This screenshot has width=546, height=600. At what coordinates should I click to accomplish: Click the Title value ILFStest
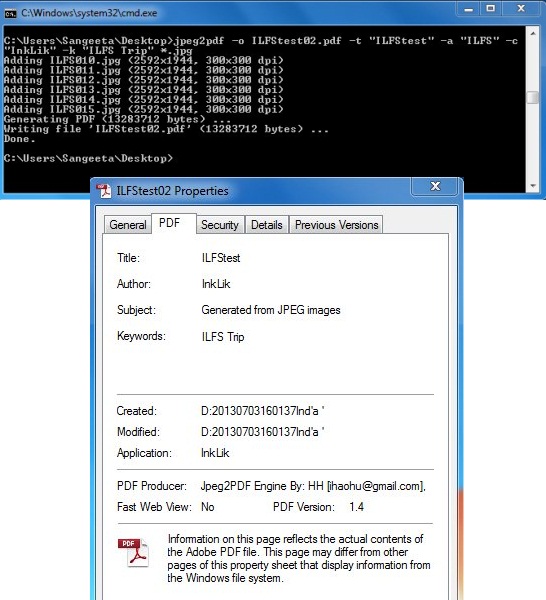point(221,258)
